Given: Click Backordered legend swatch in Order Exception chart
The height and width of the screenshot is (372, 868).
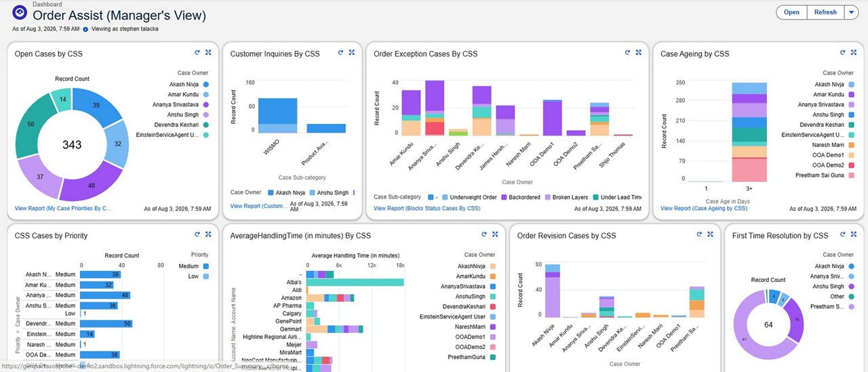Looking at the screenshot, I should tap(504, 197).
